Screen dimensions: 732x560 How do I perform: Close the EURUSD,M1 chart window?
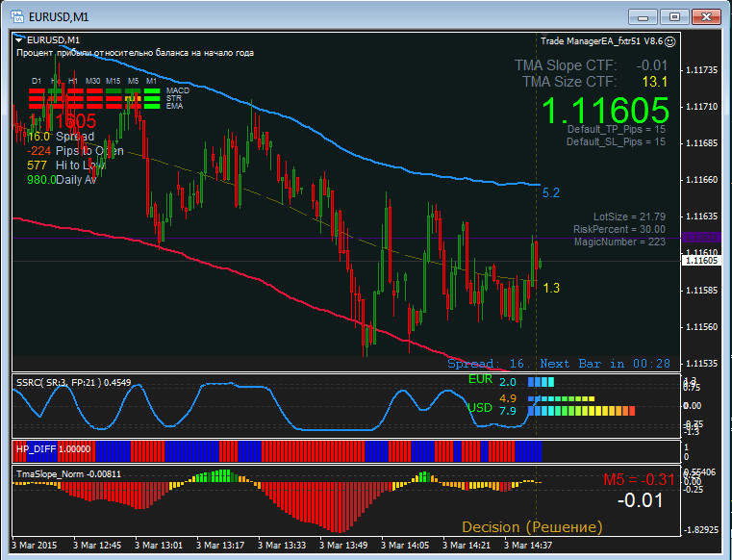pyautogui.click(x=706, y=17)
